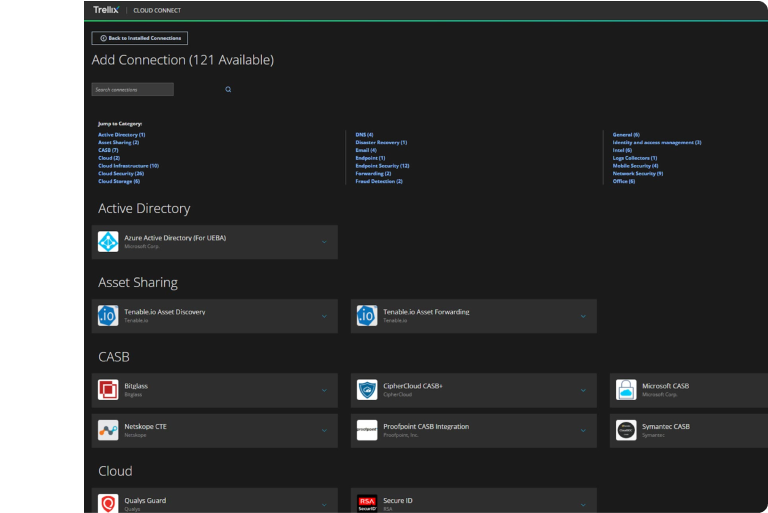Jump to Endpoint Security (12) category
Image resolution: width=768 pixels, height=513 pixels.
(383, 166)
